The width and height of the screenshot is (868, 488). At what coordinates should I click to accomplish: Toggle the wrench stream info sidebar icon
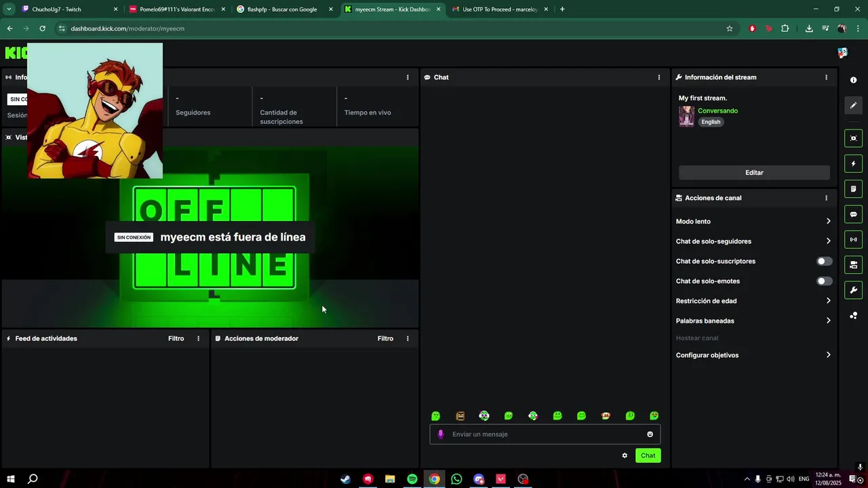(853, 290)
